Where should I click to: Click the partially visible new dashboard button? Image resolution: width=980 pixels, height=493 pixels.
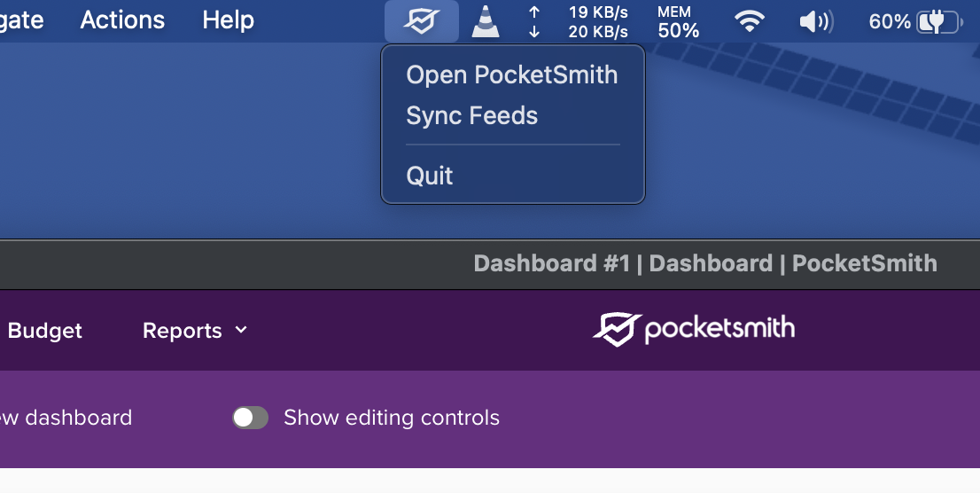[66, 418]
